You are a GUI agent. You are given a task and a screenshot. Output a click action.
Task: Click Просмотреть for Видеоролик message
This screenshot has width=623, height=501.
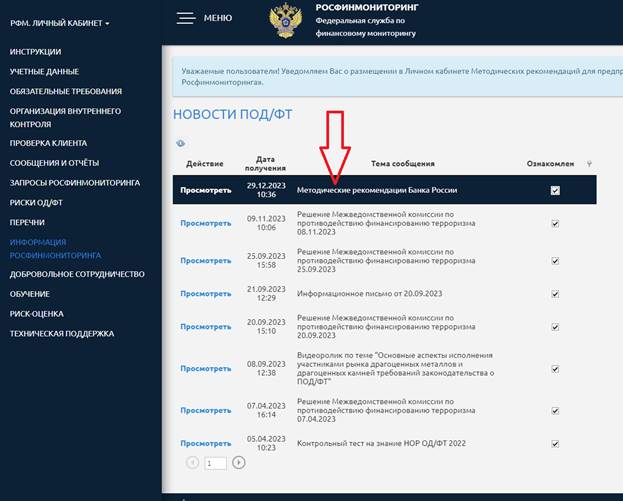(x=206, y=369)
